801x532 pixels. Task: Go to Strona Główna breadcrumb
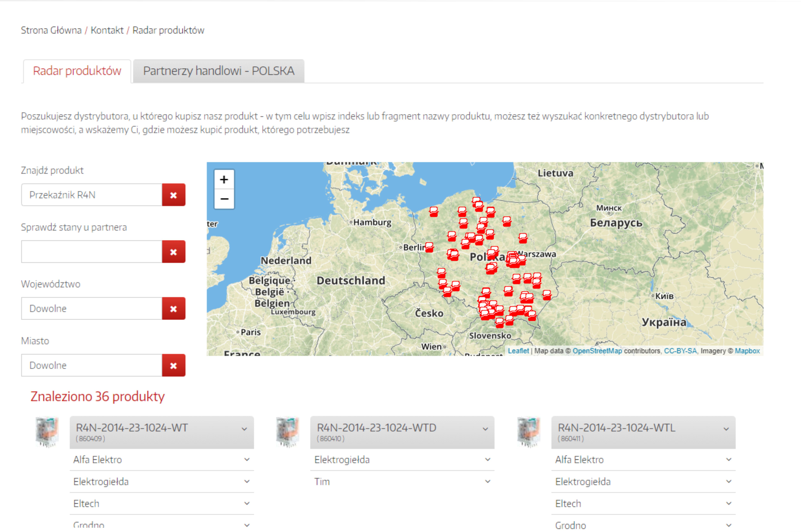click(51, 30)
